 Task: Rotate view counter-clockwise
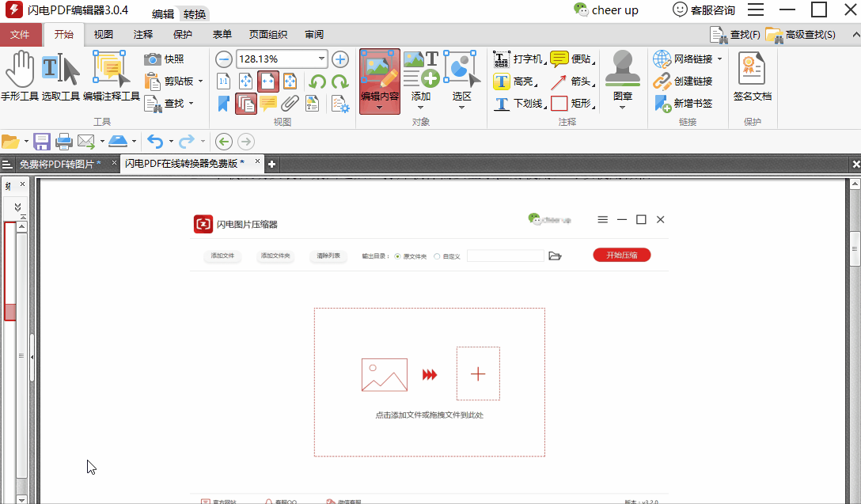(317, 81)
